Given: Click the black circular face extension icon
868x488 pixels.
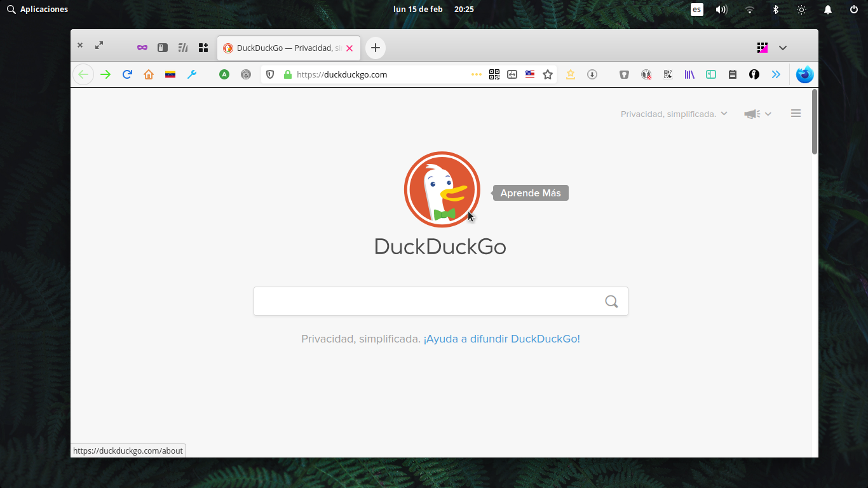Looking at the screenshot, I should [x=754, y=74].
